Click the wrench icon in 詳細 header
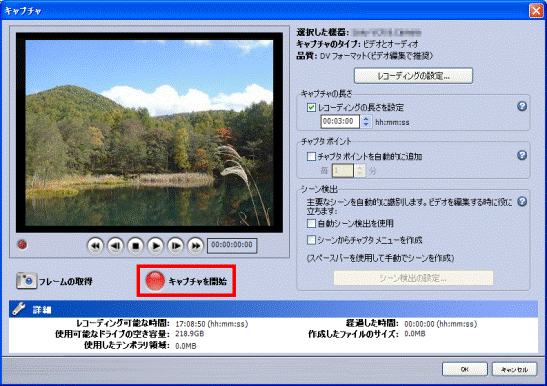Screen dimensions: 547x386 (x=19, y=309)
